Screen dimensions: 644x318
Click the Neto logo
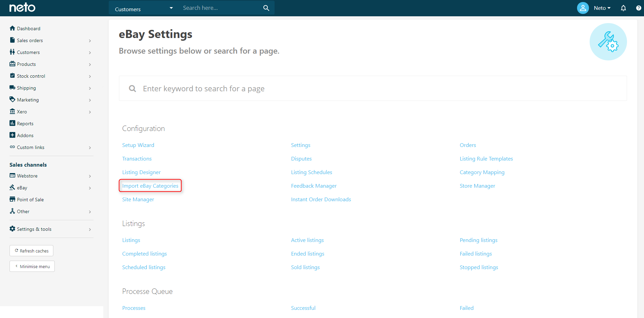[22, 7]
